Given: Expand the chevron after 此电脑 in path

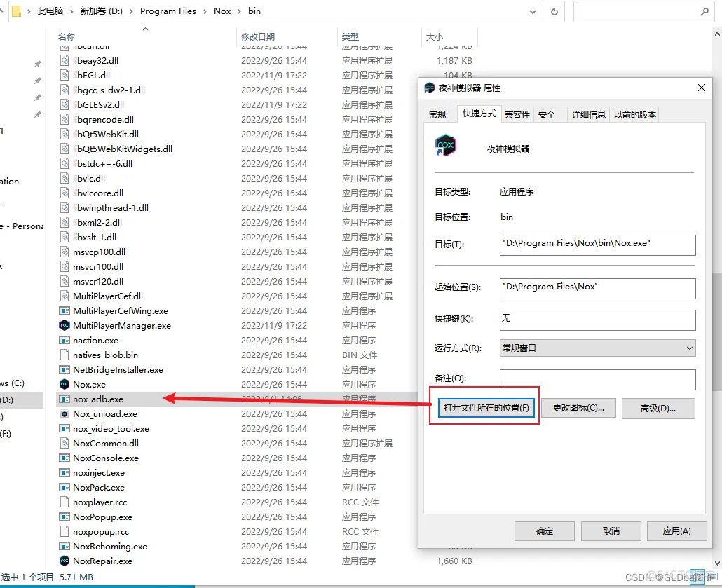Looking at the screenshot, I should (x=71, y=11).
